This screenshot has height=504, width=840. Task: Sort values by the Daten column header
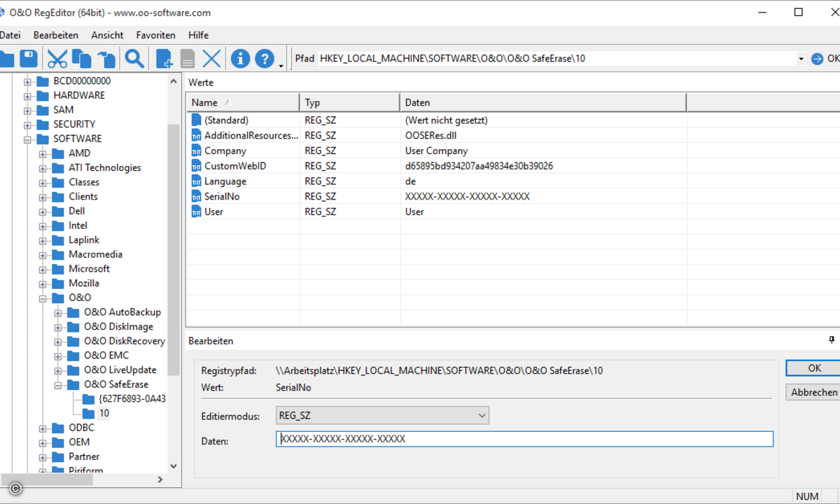(x=543, y=102)
